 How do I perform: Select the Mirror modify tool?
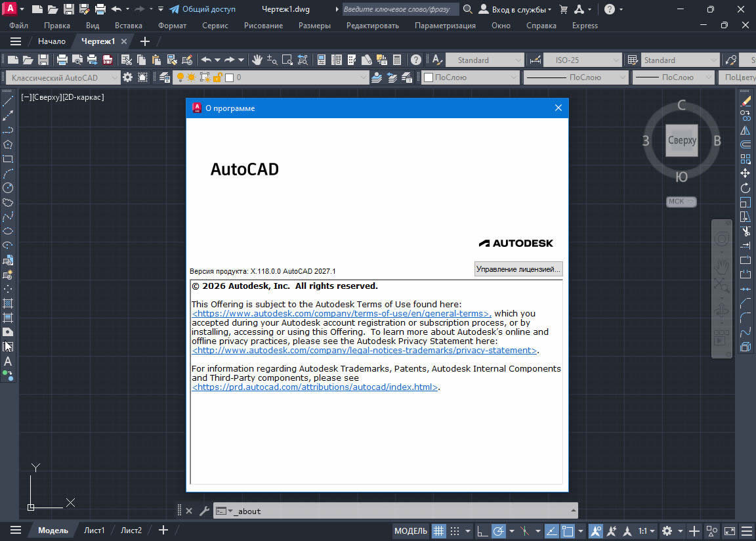[x=745, y=130]
